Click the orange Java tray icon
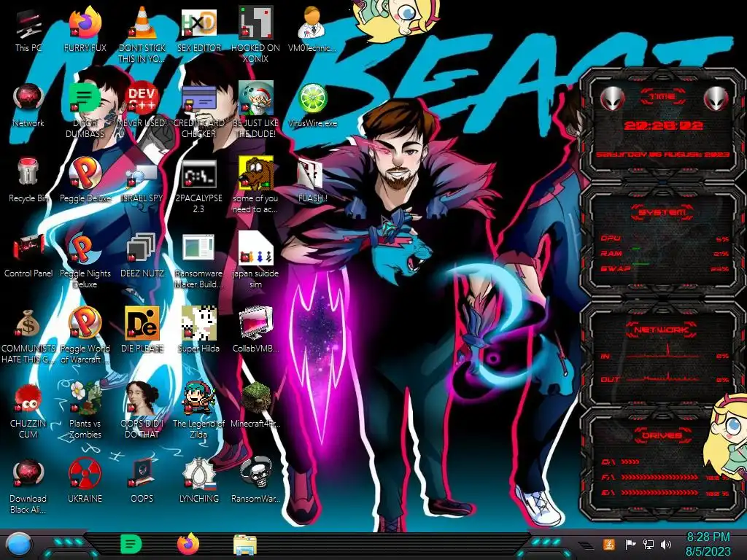The height and width of the screenshot is (560, 747). (x=609, y=544)
